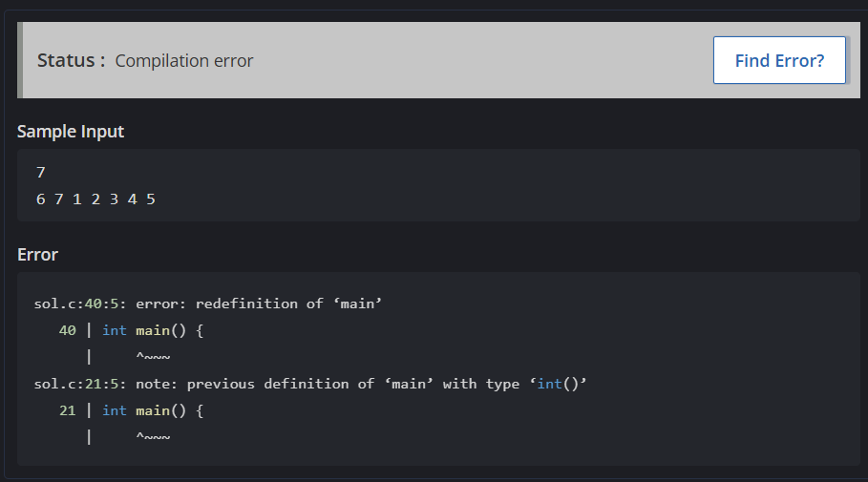Select the 'previous definition of main' note line
Screen dimensions: 868x482
pyautogui.click(x=310, y=384)
